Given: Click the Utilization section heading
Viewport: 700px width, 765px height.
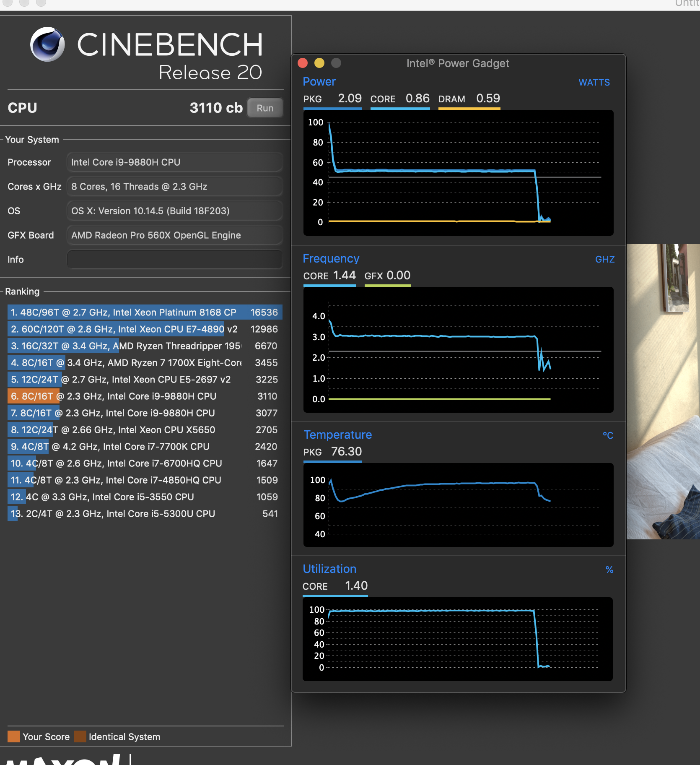Looking at the screenshot, I should click(329, 569).
